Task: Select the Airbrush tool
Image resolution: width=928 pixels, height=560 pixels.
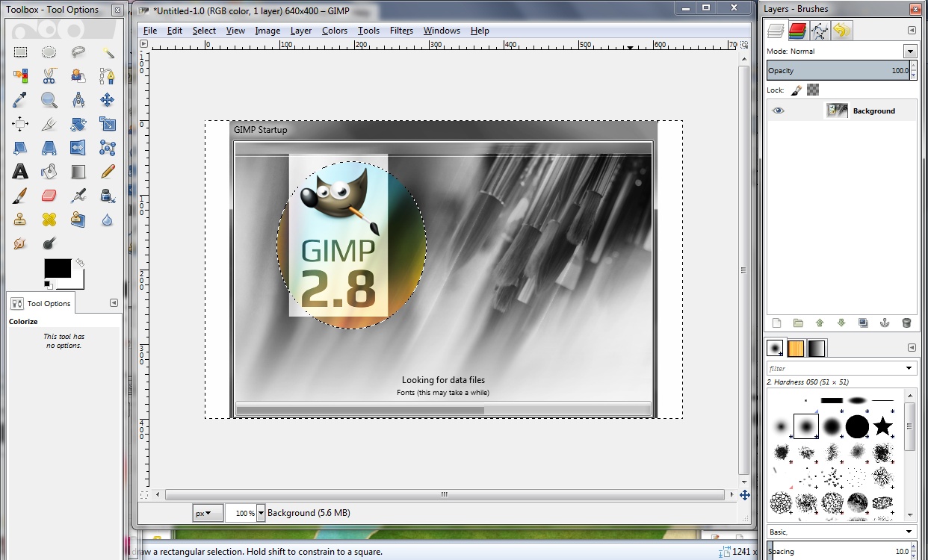Action: pyautogui.click(x=78, y=196)
